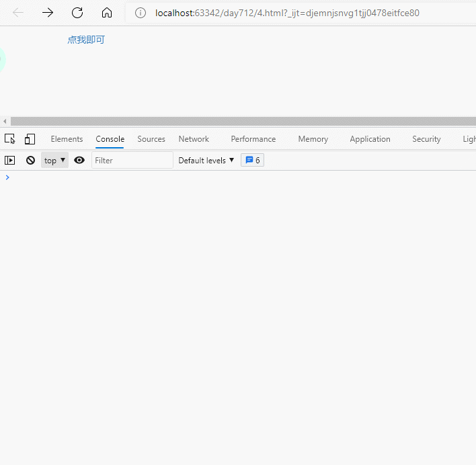
Task: Click the console Filter input field
Action: point(132,160)
